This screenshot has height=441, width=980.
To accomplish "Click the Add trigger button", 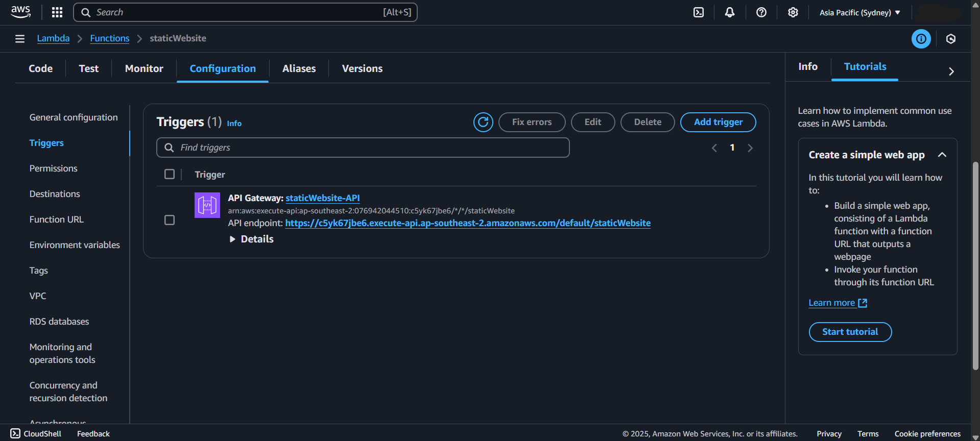I will pyautogui.click(x=718, y=122).
